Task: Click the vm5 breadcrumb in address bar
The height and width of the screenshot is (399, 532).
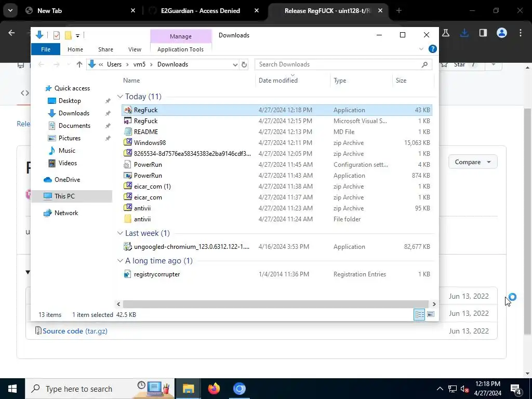Action: tap(139, 64)
